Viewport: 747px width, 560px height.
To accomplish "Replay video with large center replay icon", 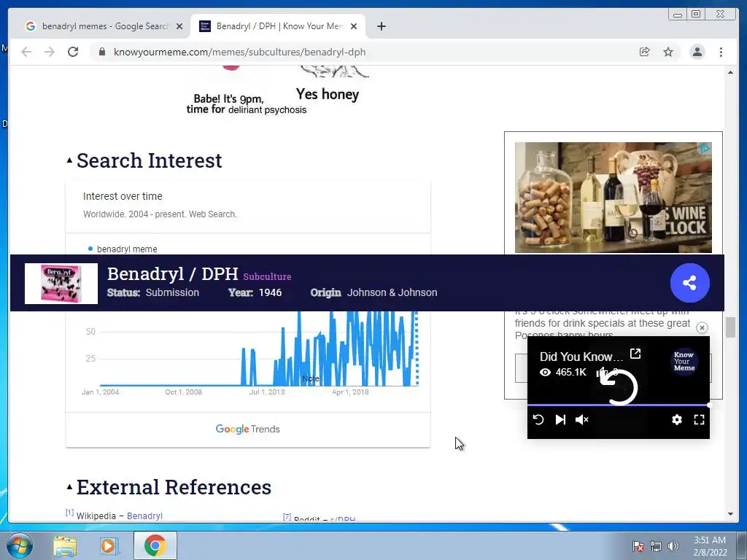I will click(x=619, y=387).
